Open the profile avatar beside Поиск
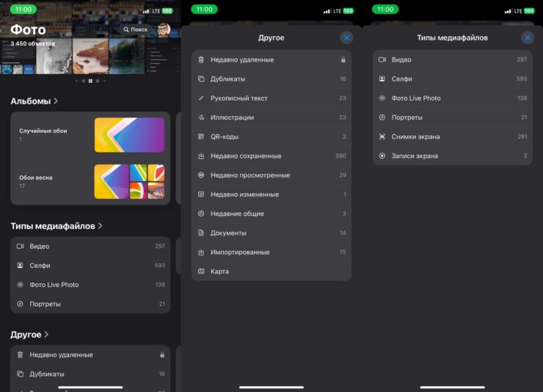543x392 pixels. pos(164,29)
